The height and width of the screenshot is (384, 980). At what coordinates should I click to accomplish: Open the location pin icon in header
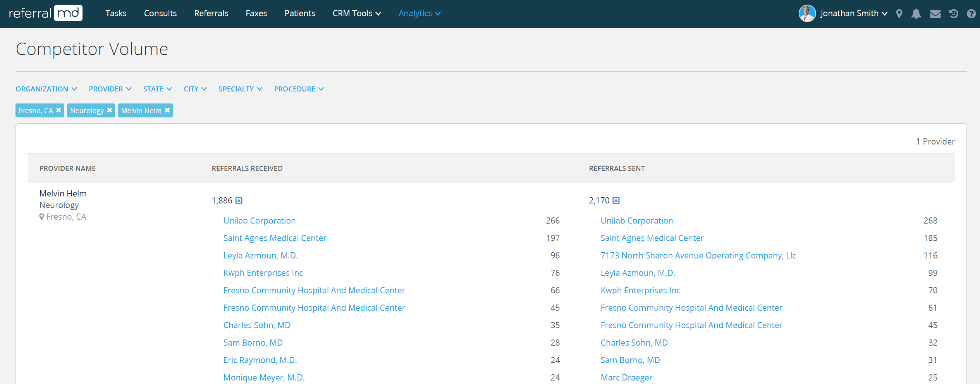[x=899, y=14]
